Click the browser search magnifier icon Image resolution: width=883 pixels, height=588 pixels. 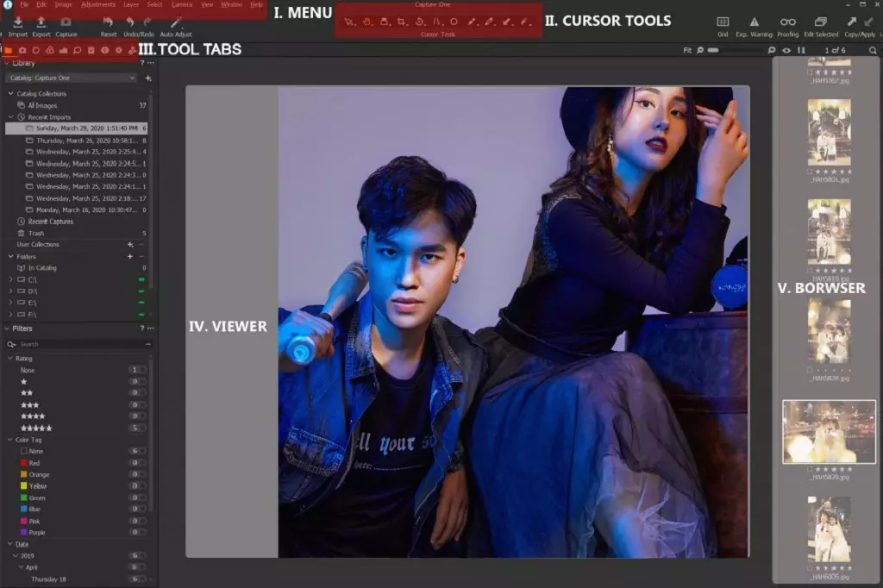coord(873,50)
